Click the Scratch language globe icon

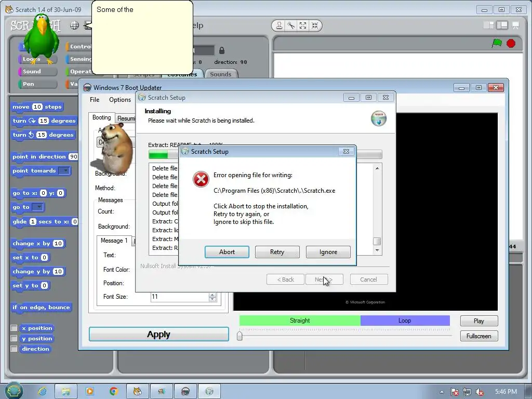pos(75,25)
